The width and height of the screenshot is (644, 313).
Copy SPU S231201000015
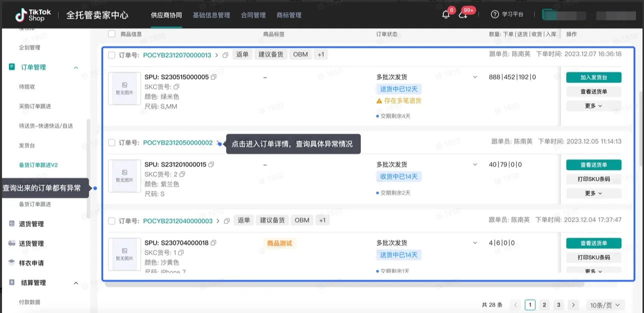(x=211, y=164)
